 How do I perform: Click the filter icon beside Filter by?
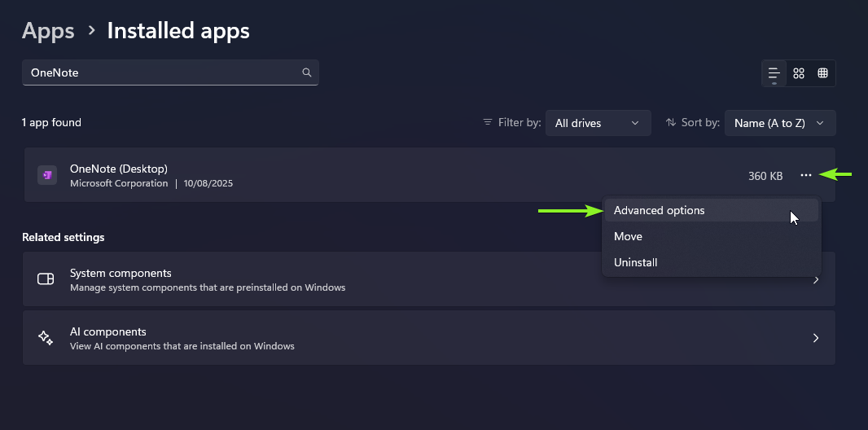[488, 122]
